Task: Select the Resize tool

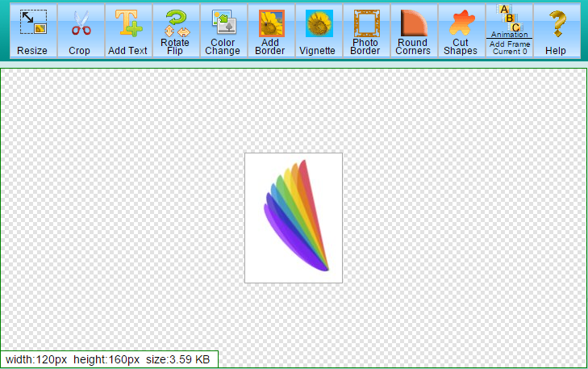Action: [33, 31]
